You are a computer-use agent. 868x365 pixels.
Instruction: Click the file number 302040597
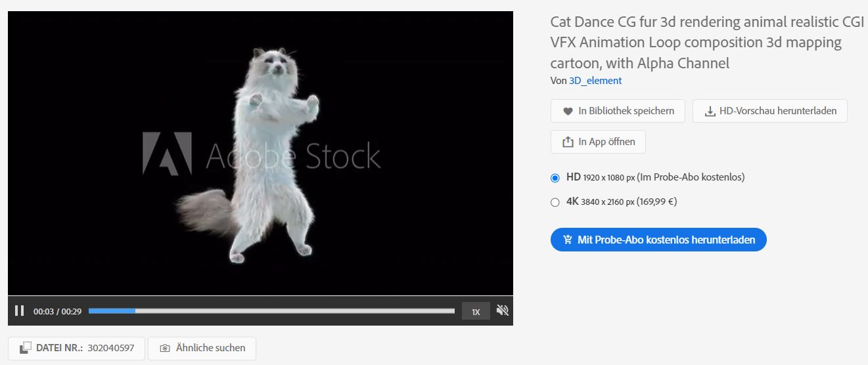coord(110,348)
